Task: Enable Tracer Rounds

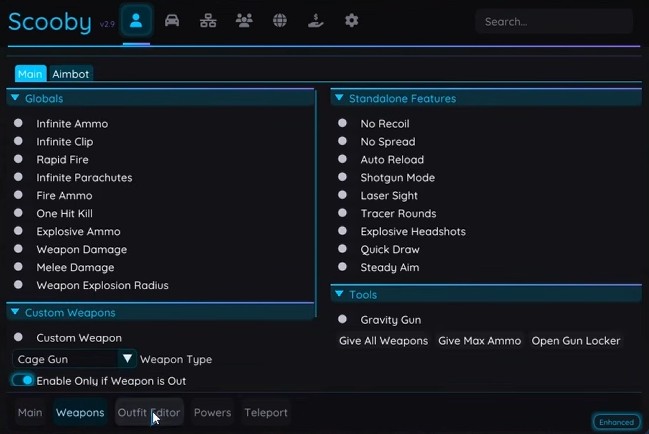Action: 342,213
